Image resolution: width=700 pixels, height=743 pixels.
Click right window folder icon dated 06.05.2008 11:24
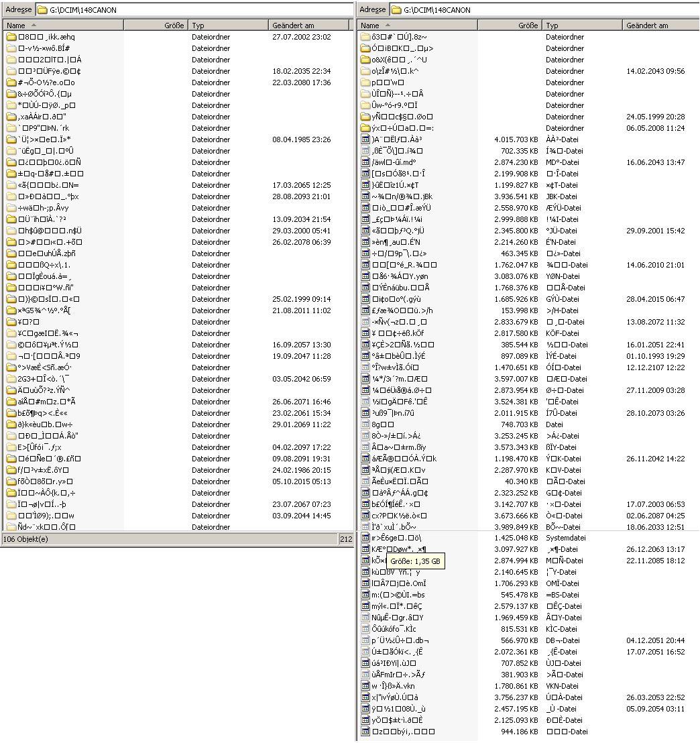click(365, 128)
